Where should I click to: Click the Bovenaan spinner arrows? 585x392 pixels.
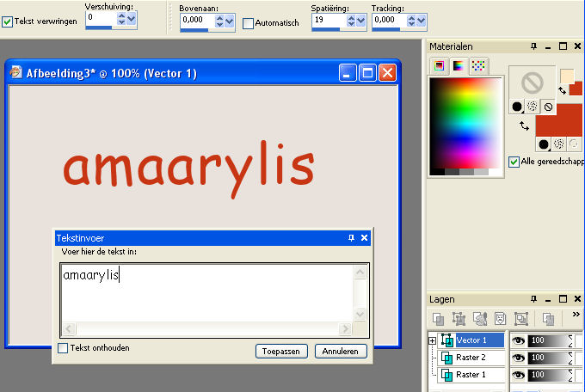point(219,21)
